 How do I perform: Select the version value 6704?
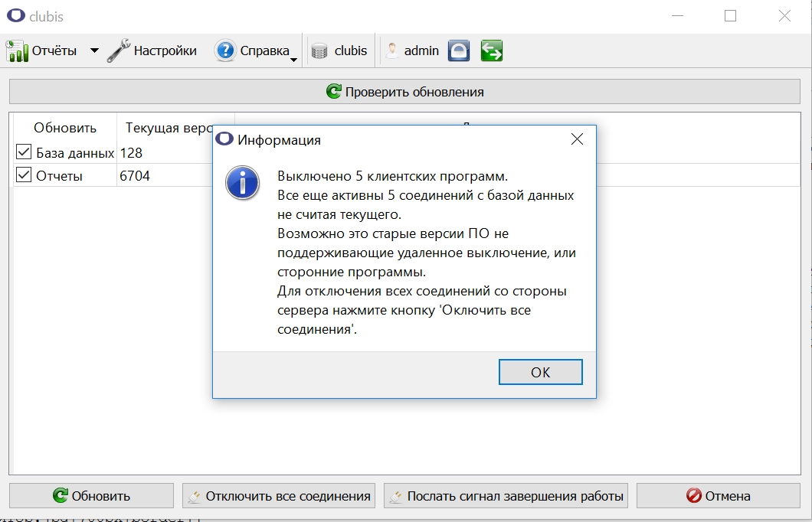click(135, 176)
